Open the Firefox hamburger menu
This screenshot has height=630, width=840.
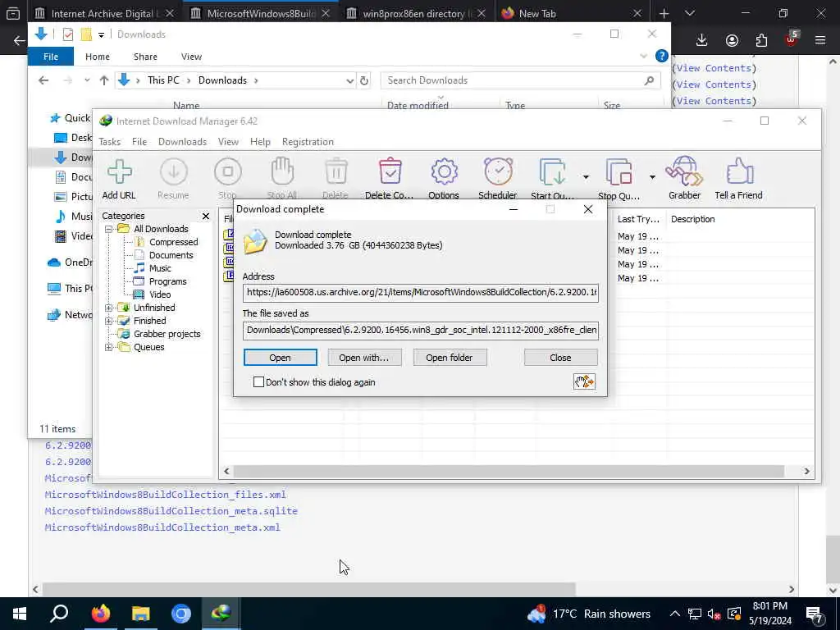(x=820, y=40)
